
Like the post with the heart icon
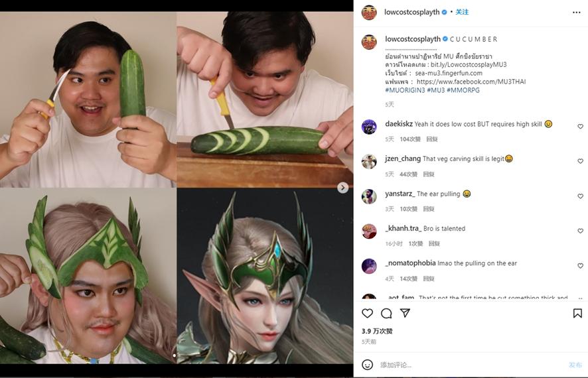[367, 313]
